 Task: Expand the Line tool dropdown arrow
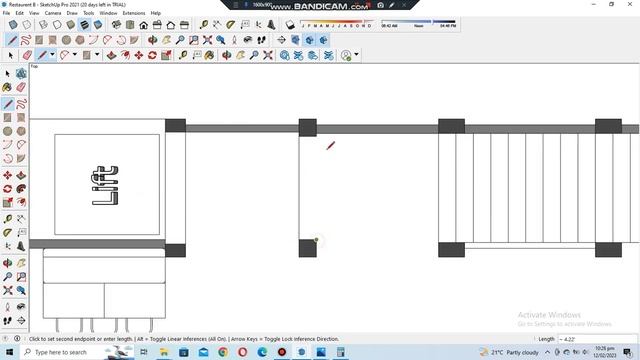point(52,55)
